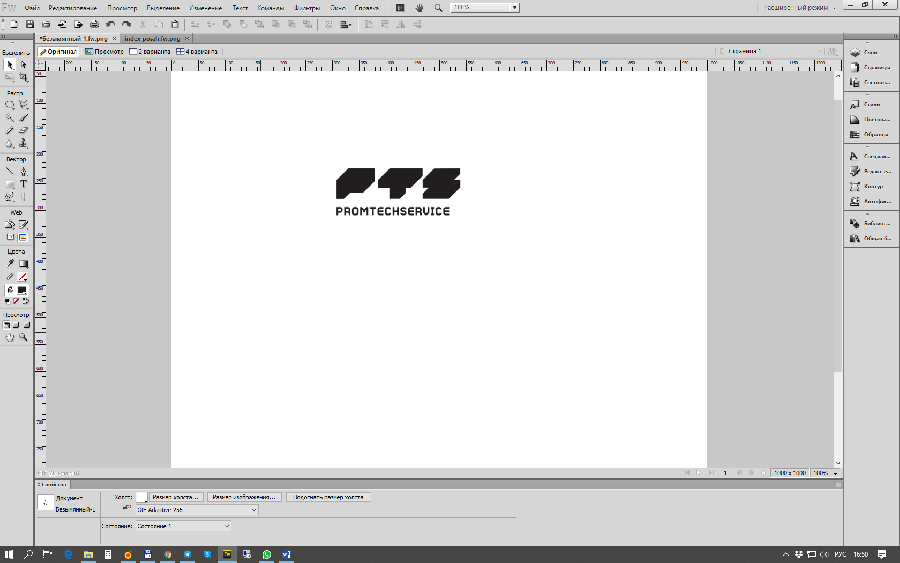Select the Text tool
The height and width of the screenshot is (563, 900).
click(23, 184)
